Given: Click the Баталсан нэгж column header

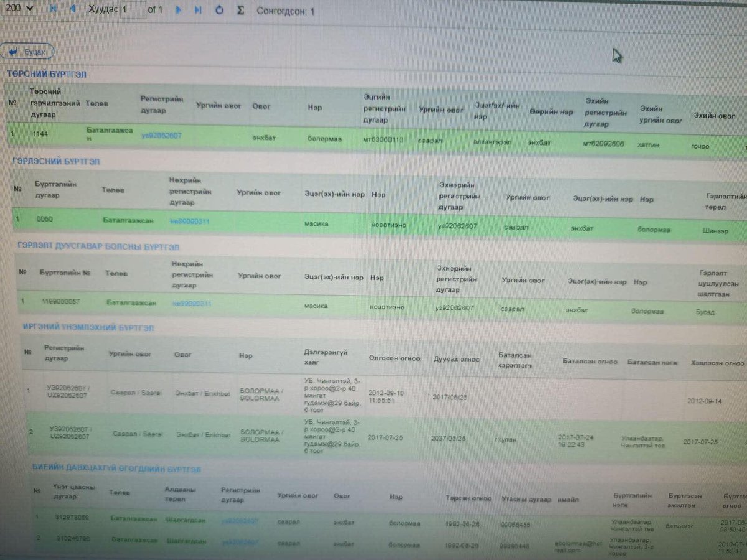Looking at the screenshot, I should point(652,362).
